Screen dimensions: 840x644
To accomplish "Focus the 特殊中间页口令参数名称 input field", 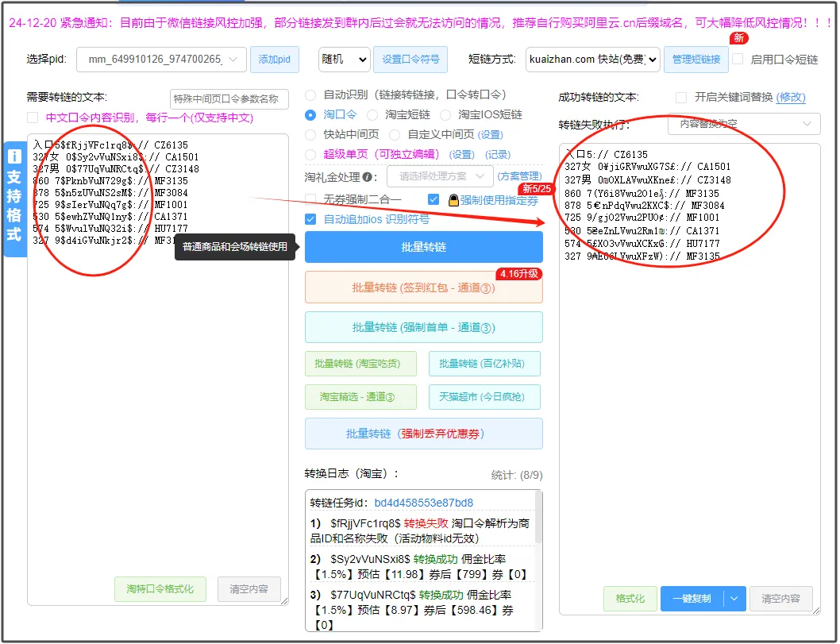I will 229,98.
